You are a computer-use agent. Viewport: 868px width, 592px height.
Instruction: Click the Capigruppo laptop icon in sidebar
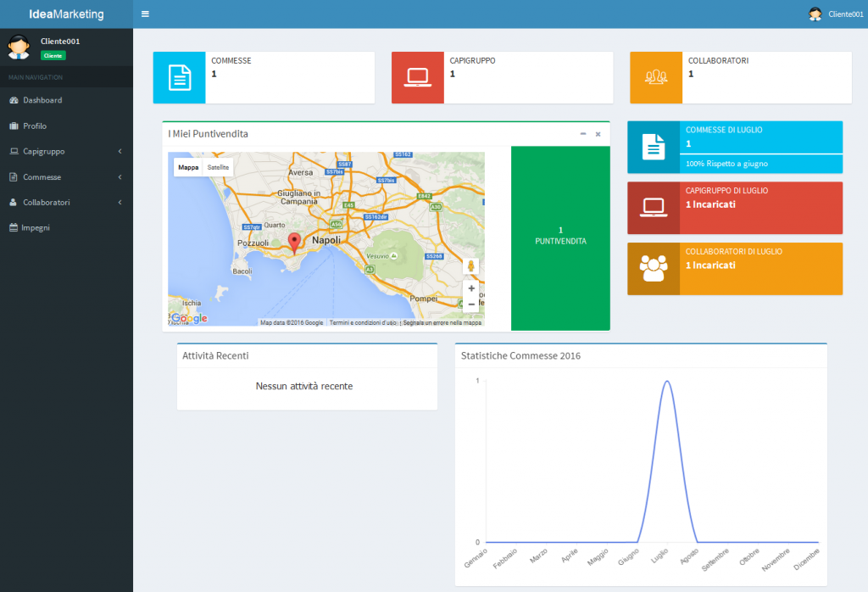(14, 151)
